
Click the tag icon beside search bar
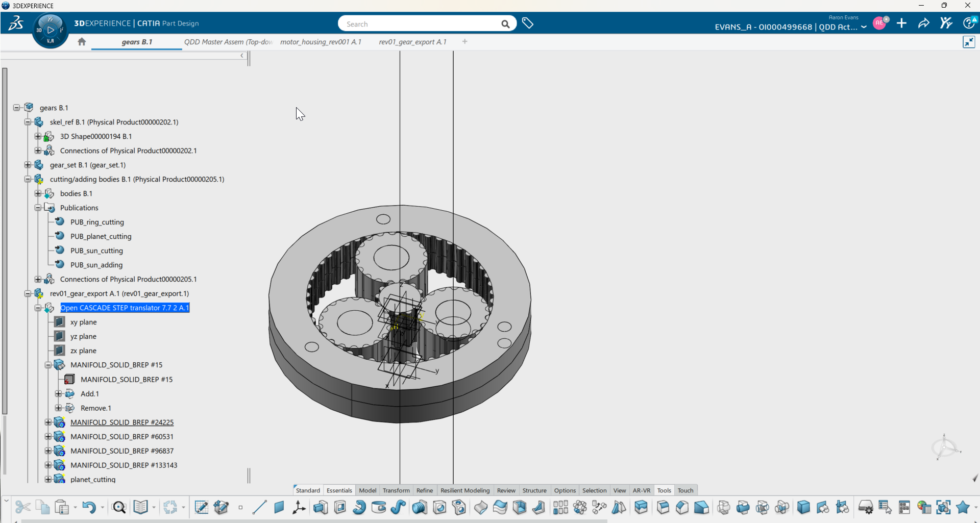(x=528, y=23)
